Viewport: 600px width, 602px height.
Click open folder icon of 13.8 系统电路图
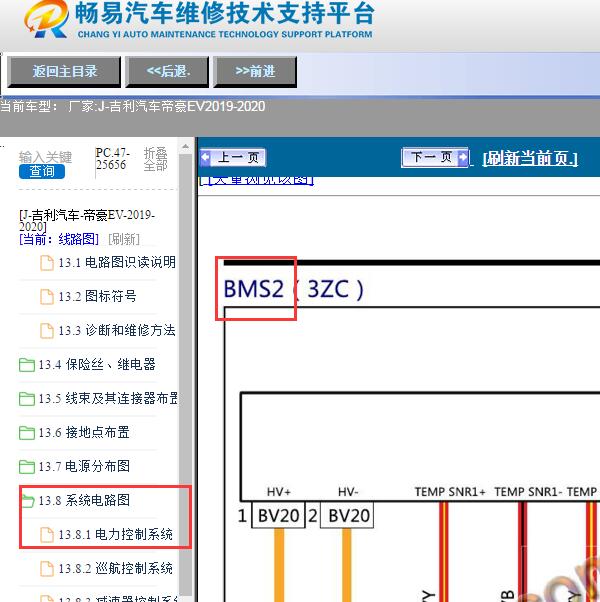point(28,501)
